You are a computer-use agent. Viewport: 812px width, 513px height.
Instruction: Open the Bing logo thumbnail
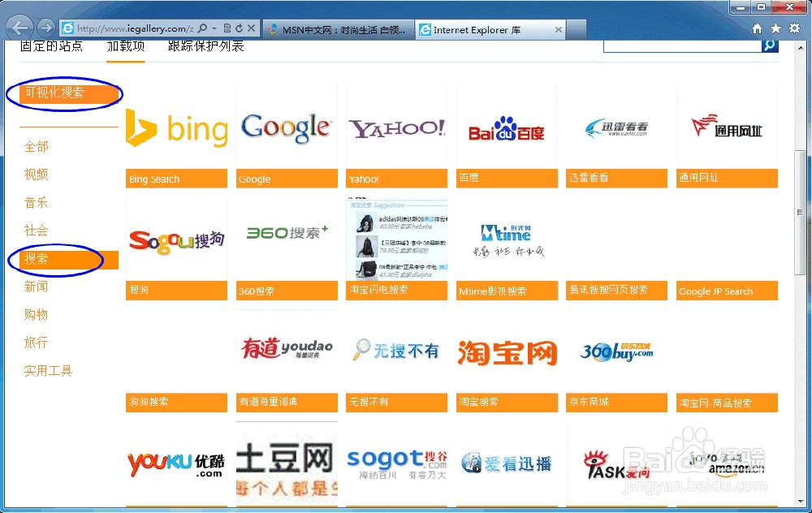[176, 127]
